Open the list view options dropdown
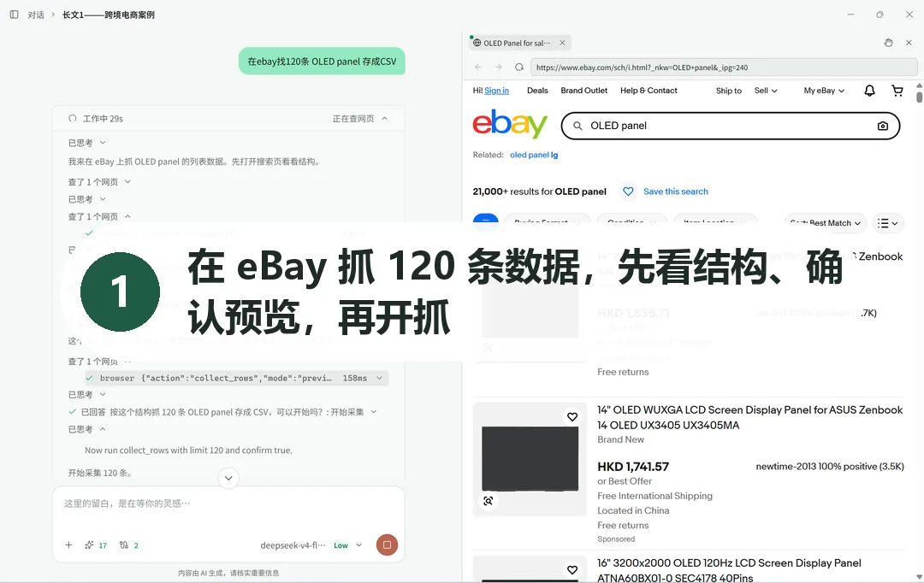Viewport: 924px width, 583px height. coord(888,223)
